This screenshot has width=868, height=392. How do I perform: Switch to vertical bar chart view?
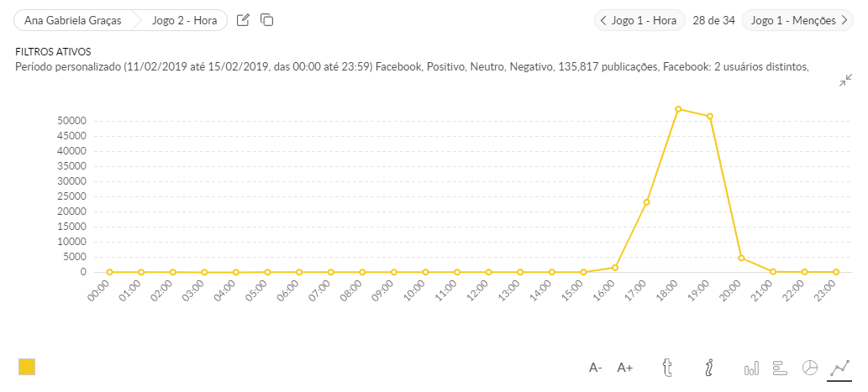click(x=751, y=368)
